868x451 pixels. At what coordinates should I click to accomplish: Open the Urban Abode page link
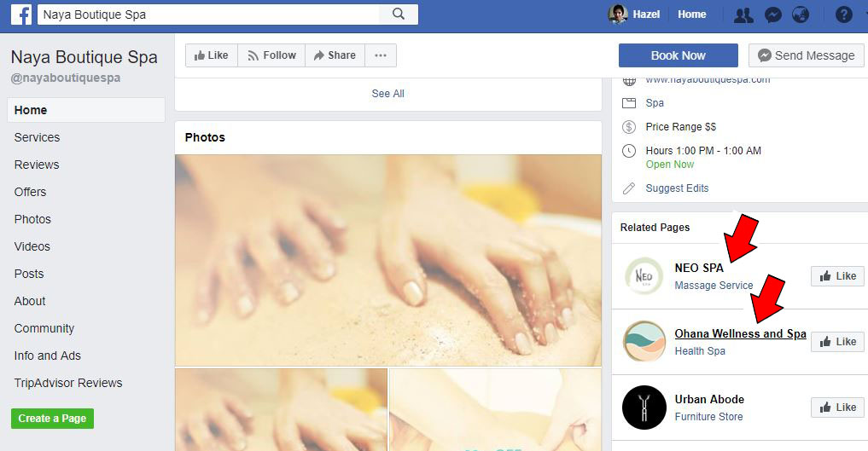(709, 400)
